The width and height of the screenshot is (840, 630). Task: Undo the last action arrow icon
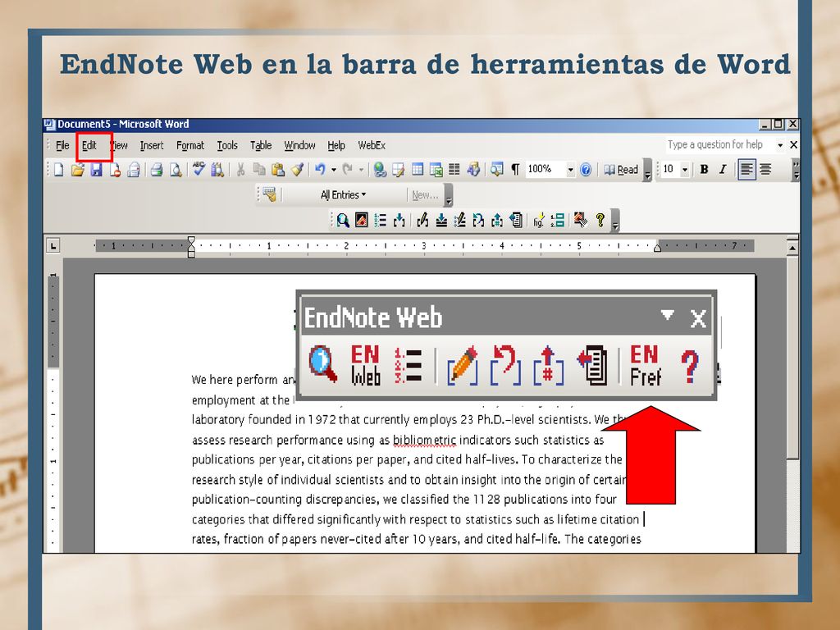click(x=320, y=169)
